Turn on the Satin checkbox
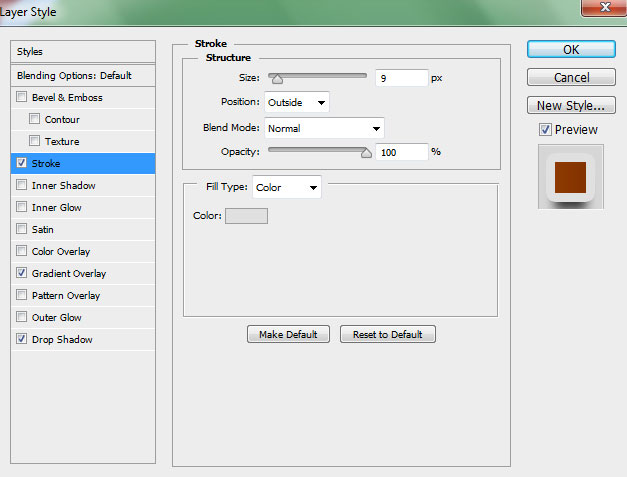The width and height of the screenshot is (627, 477). tap(21, 229)
